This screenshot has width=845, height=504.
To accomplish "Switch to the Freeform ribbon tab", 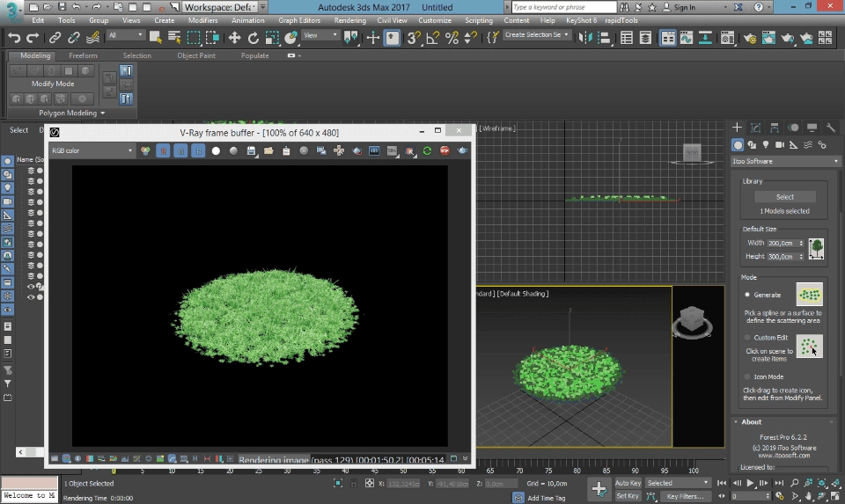I will point(83,55).
